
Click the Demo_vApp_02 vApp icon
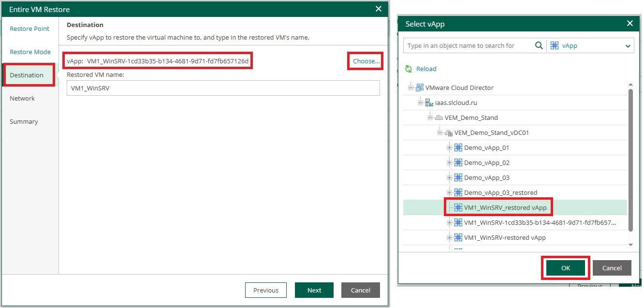(x=458, y=162)
